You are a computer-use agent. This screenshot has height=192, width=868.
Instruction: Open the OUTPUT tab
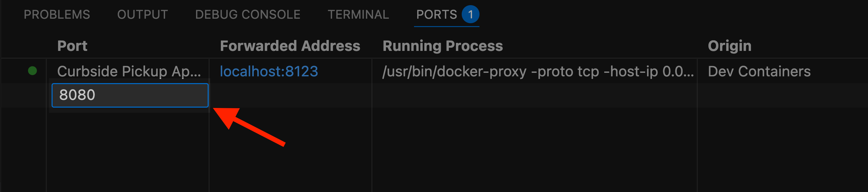click(x=142, y=14)
